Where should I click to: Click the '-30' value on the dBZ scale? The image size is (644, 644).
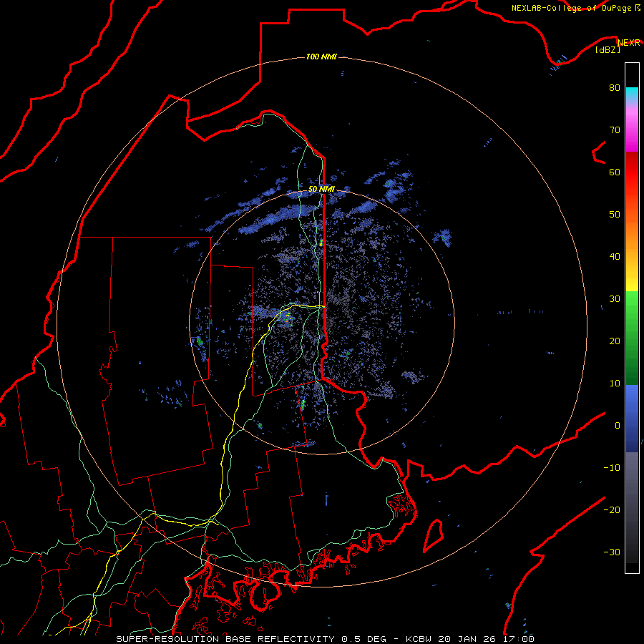(x=612, y=552)
